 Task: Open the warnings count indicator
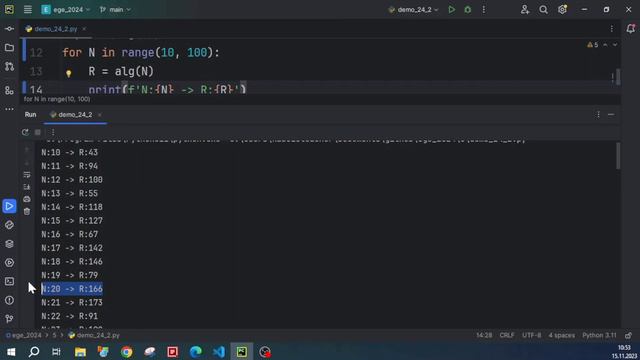tap(593, 44)
